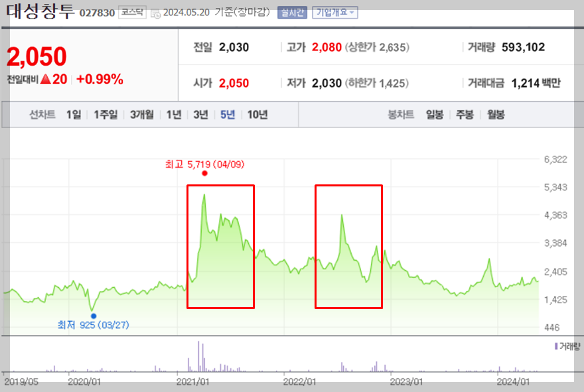Click the 전일 value 2,030
The image size is (584, 392).
click(234, 47)
